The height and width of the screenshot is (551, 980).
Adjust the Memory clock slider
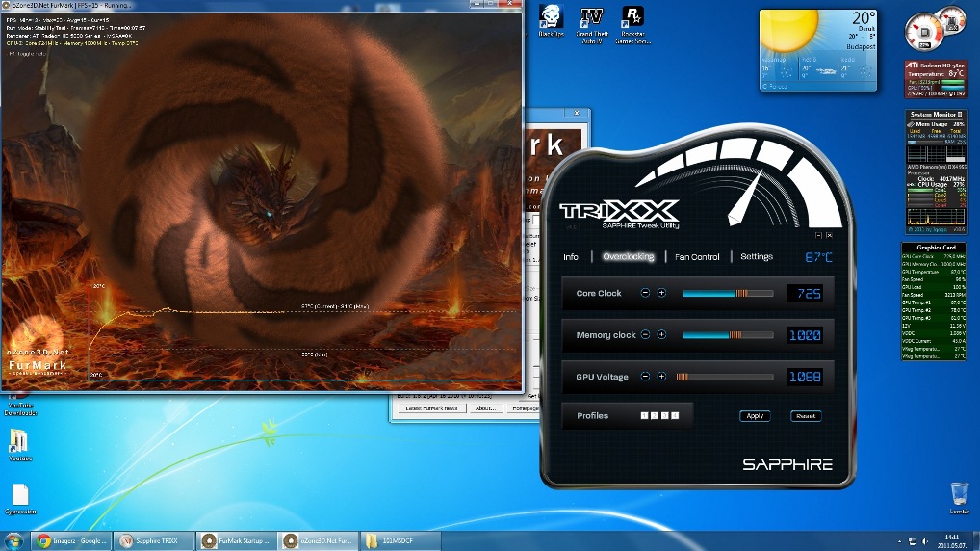point(728,335)
